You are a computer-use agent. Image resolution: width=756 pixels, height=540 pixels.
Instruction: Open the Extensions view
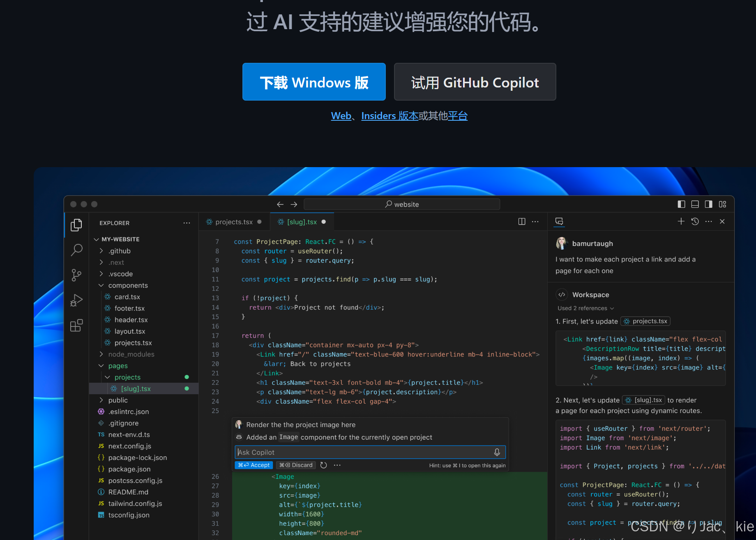[76, 325]
